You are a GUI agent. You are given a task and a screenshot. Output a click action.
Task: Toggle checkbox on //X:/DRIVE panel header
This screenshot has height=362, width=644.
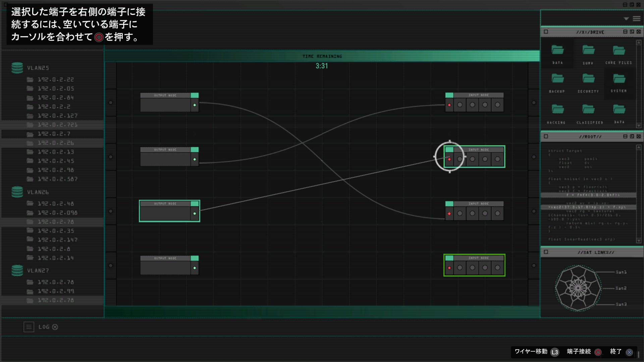click(546, 32)
